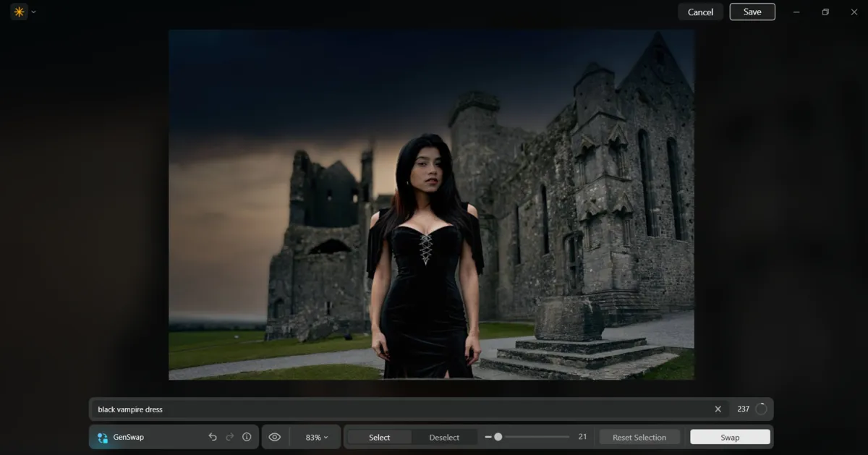This screenshot has height=455, width=868.
Task: Undo the last edit
Action: coord(212,437)
